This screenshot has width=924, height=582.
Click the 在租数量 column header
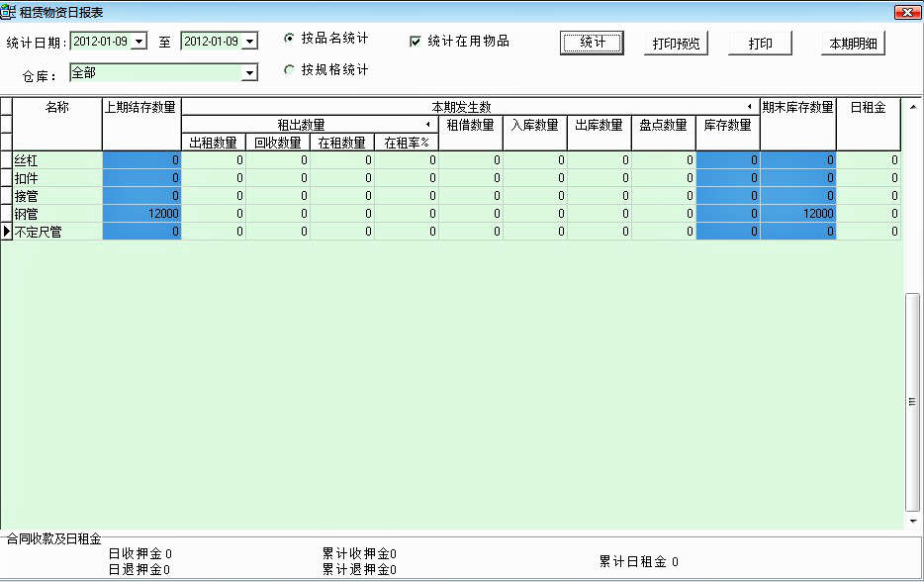coord(341,143)
